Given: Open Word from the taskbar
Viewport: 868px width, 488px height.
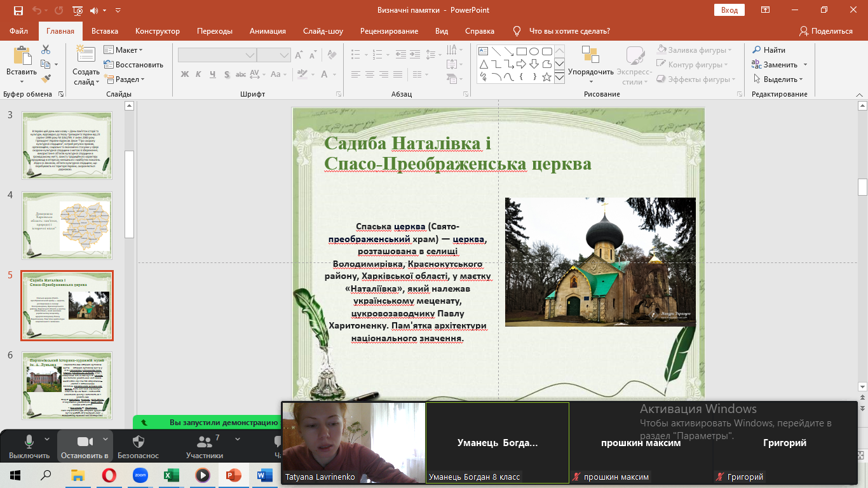Looking at the screenshot, I should pos(264,475).
